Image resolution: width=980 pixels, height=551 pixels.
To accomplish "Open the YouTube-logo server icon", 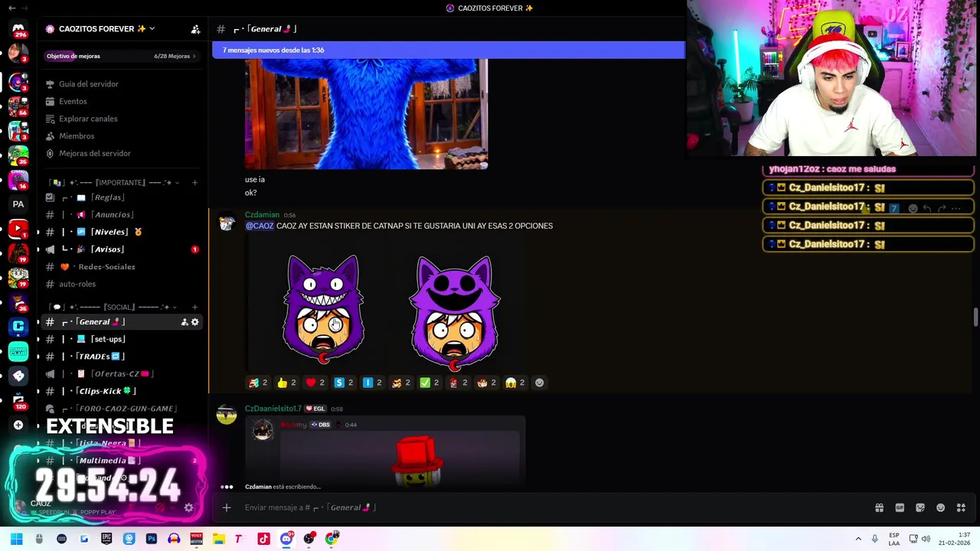I will pyautogui.click(x=18, y=229).
